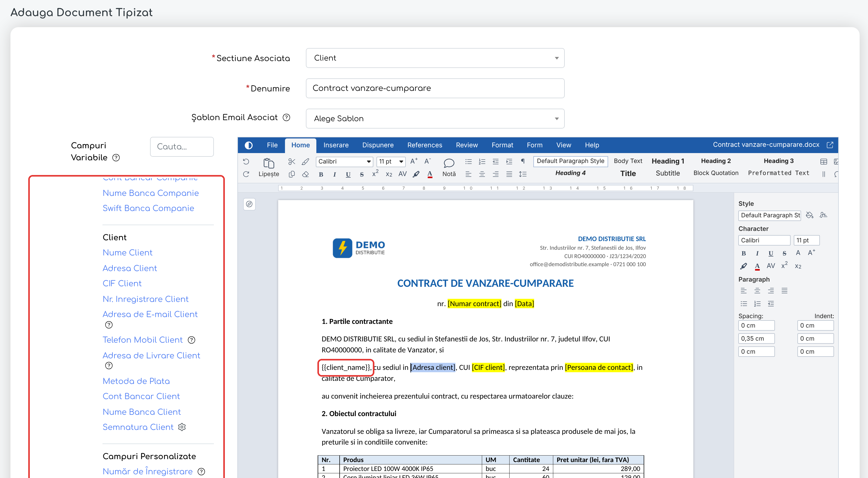The width and height of the screenshot is (868, 478).
Task: Toggle justify alignment in the editor toolbar
Action: pyautogui.click(x=509, y=174)
